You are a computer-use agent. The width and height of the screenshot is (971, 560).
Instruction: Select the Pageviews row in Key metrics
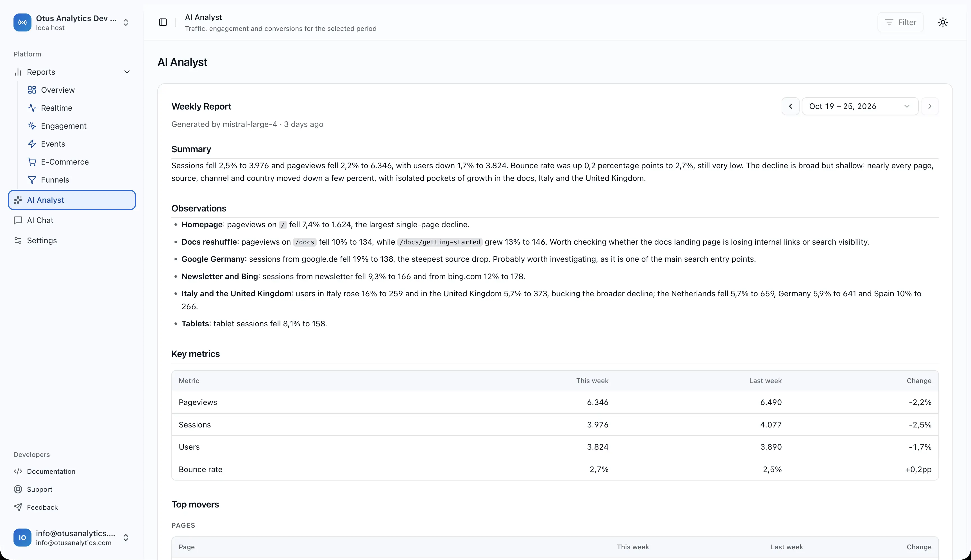click(x=555, y=402)
